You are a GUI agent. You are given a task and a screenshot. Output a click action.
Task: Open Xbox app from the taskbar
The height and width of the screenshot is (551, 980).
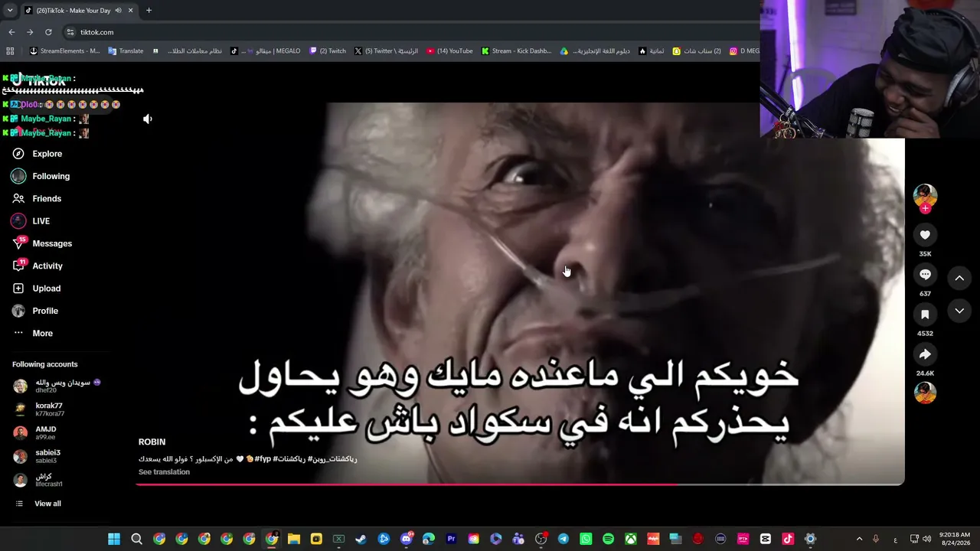631,539
